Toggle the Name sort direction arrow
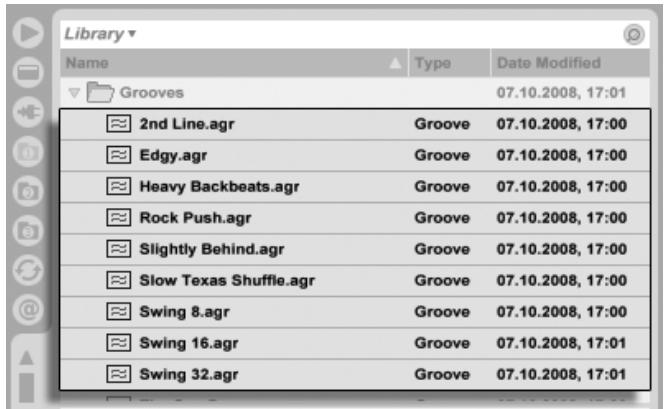The width and height of the screenshot is (665, 409). pos(395,63)
